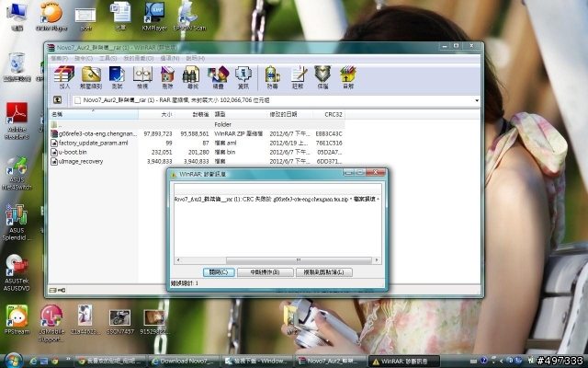The width and height of the screenshot is (588, 368).
Task: Open the PPStream desktop shortcut
Action: [x=17, y=319]
